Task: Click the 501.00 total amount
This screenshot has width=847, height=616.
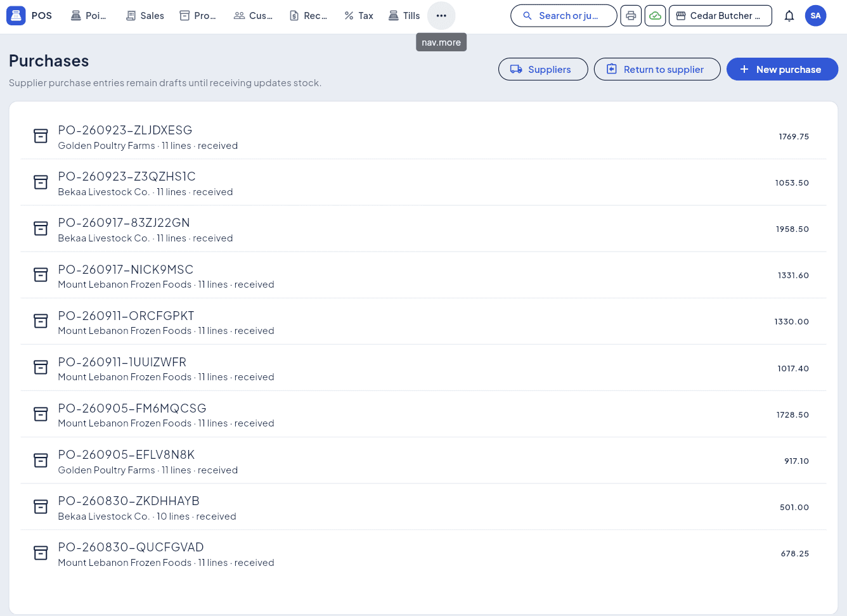Action: point(794,507)
